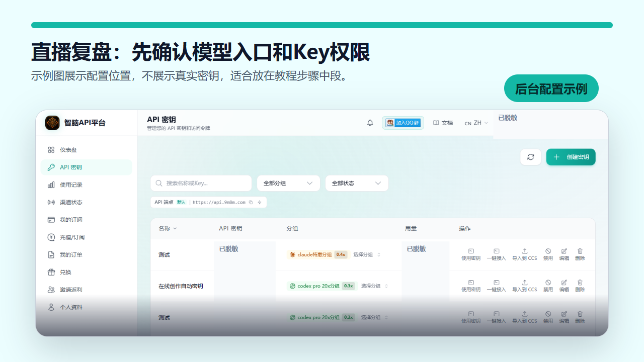Click the 创建密钥 button
644x362 pixels.
click(x=571, y=157)
